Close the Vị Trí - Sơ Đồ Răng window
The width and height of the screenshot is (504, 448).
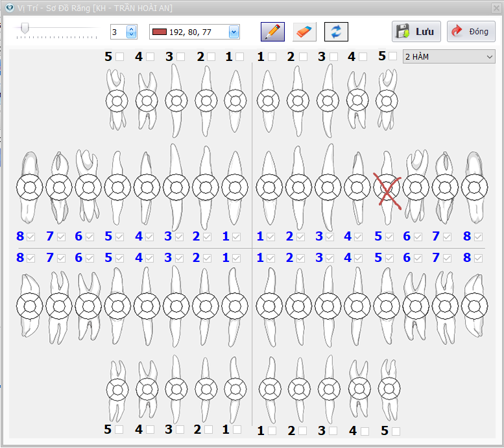pyautogui.click(x=496, y=8)
